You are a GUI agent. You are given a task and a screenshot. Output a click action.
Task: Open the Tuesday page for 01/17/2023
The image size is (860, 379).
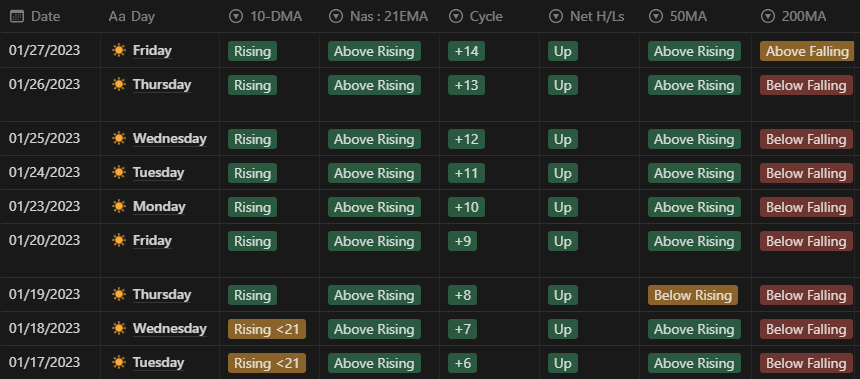(x=158, y=363)
